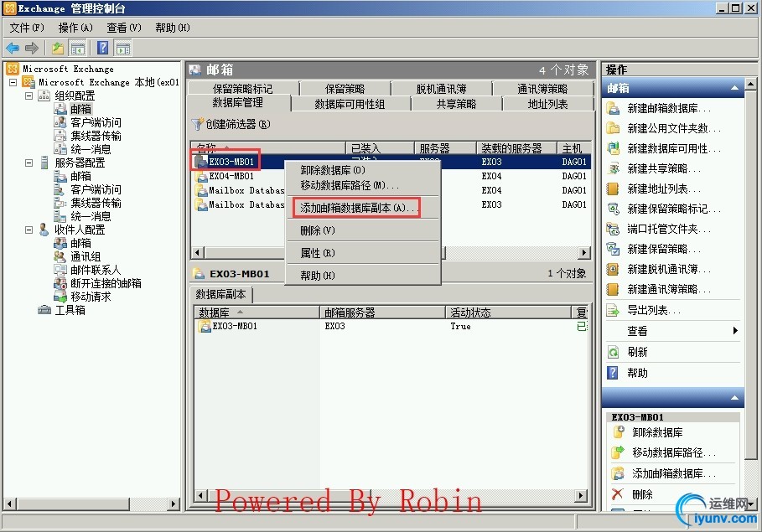Switch to the 数据库可用性组 tab
762x532 pixels.
[x=350, y=104]
